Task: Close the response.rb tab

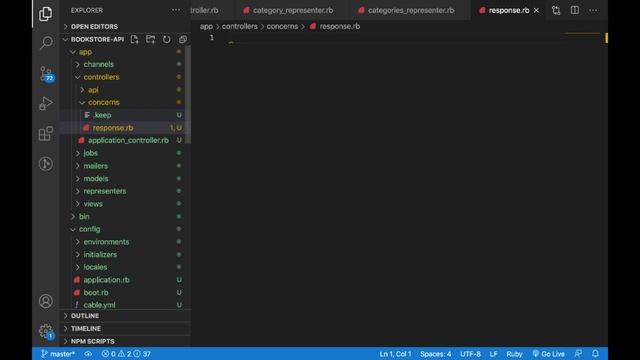Action: (536, 10)
